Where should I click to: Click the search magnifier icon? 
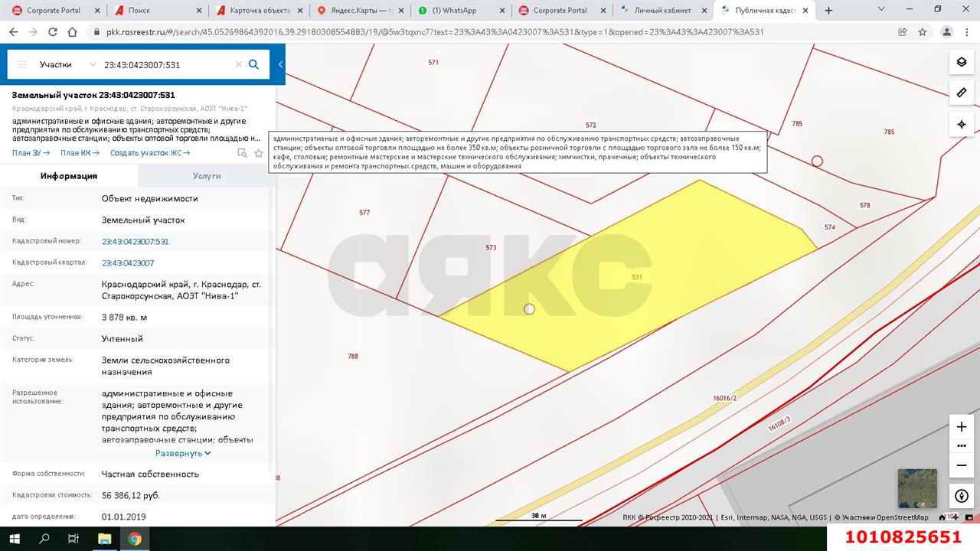pyautogui.click(x=254, y=65)
